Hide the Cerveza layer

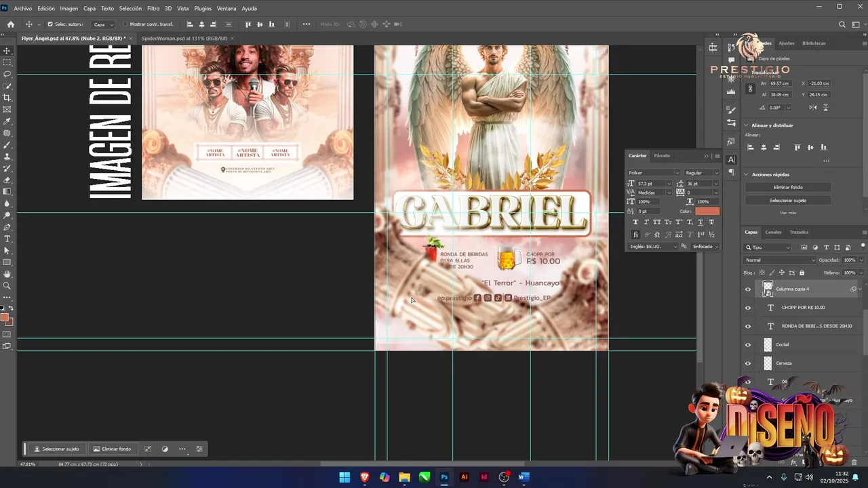[x=748, y=363]
